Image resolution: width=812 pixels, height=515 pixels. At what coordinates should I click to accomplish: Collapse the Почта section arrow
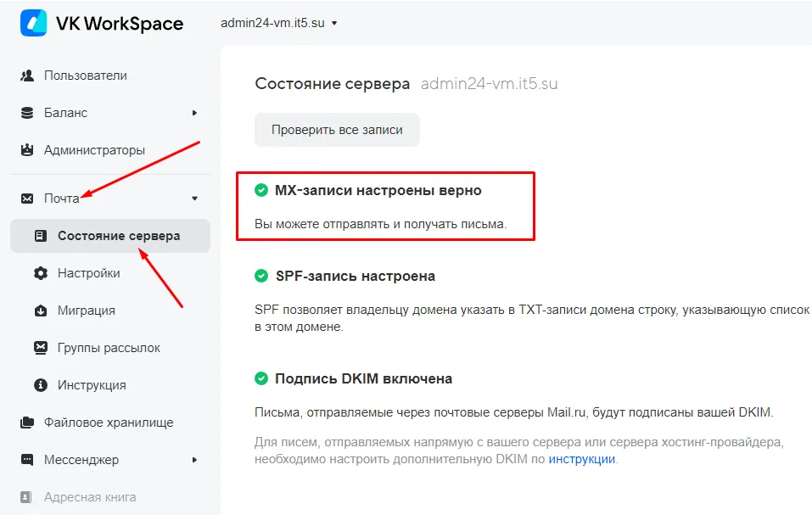pos(194,199)
